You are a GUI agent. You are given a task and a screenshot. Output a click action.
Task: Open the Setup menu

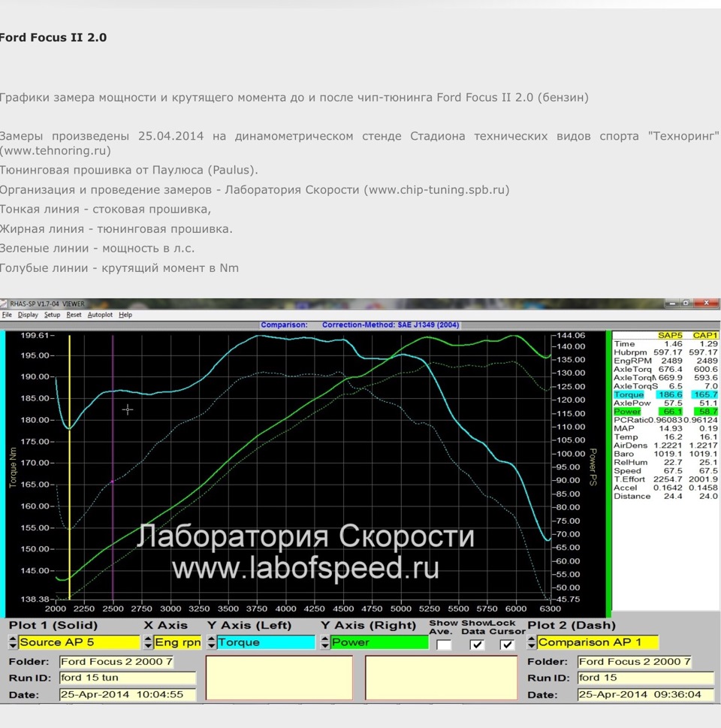52,315
